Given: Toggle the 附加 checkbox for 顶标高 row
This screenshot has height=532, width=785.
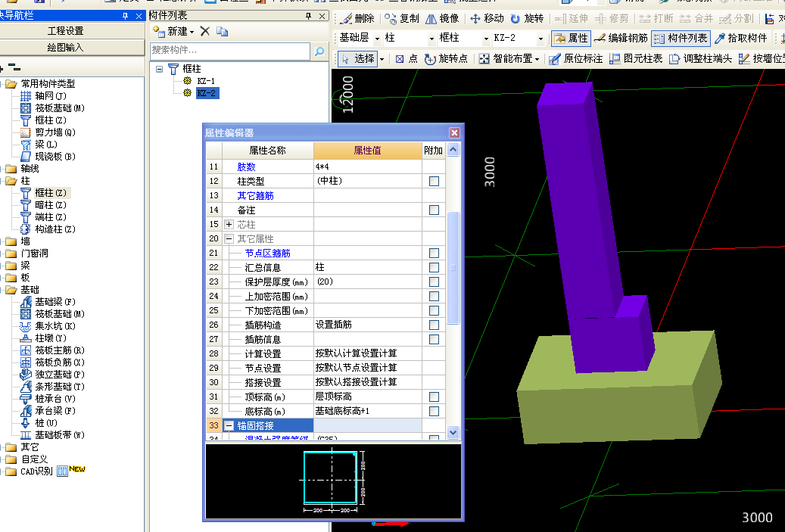Looking at the screenshot, I should tap(434, 397).
